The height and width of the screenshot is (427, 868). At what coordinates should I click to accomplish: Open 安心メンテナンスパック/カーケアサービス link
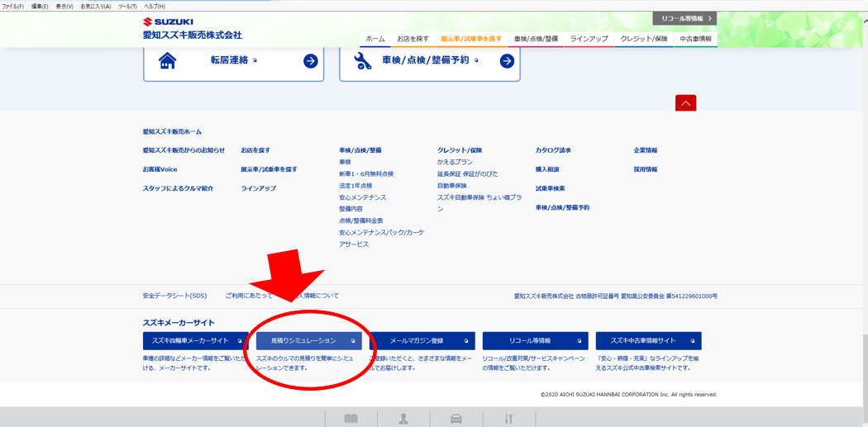tap(382, 238)
